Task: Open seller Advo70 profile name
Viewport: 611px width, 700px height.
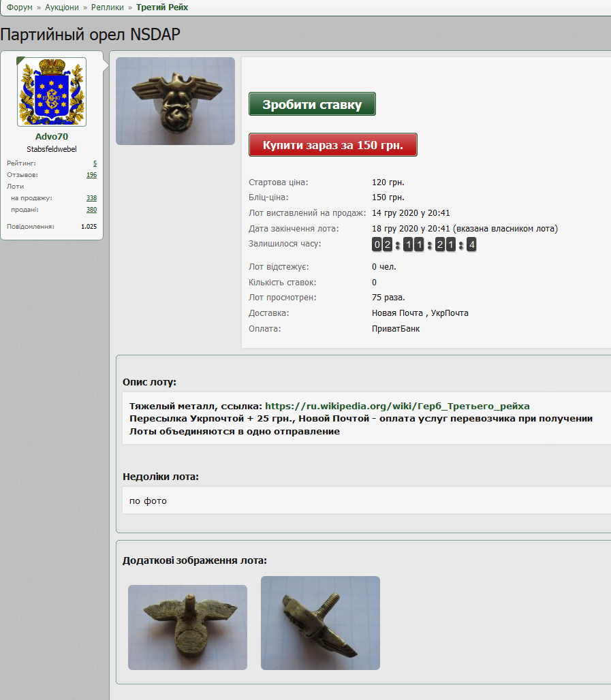Action: coord(52,136)
